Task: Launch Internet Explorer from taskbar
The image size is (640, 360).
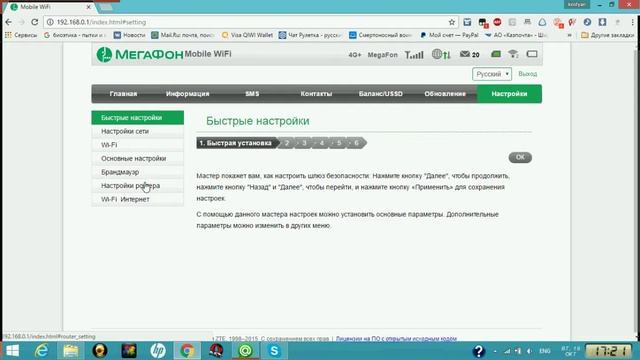Action: coord(41,351)
